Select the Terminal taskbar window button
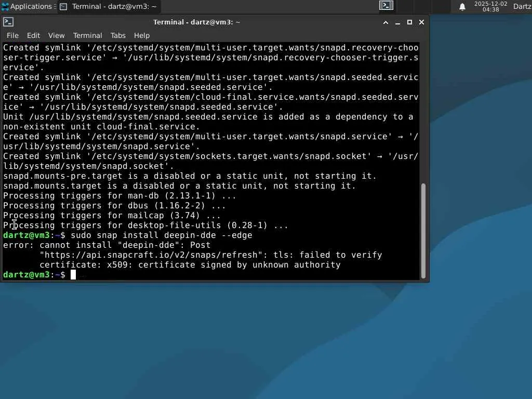 tap(109, 6)
